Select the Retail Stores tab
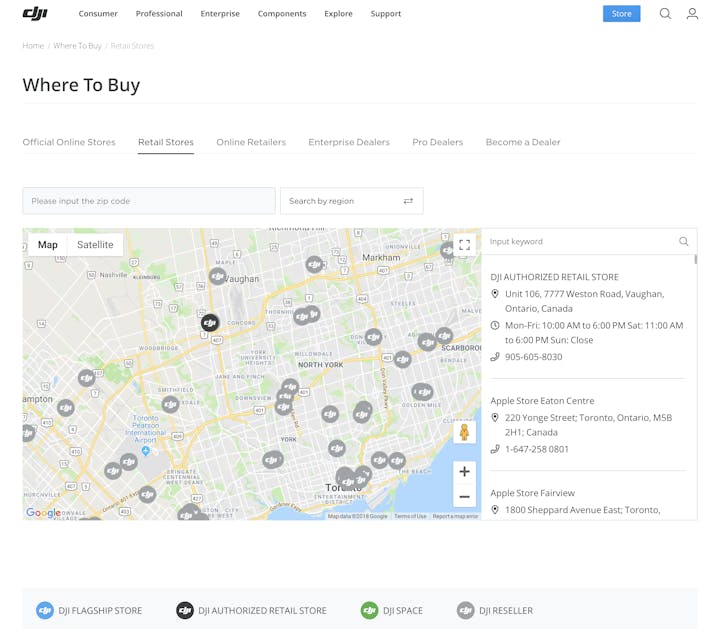Image resolution: width=720 pixels, height=629 pixels. click(166, 142)
